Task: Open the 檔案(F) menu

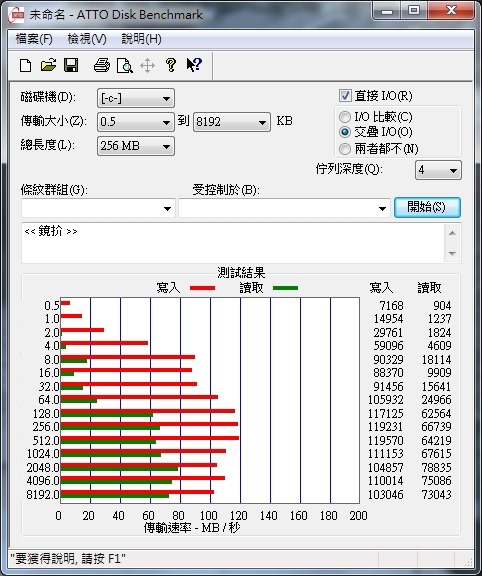Action: pos(34,39)
